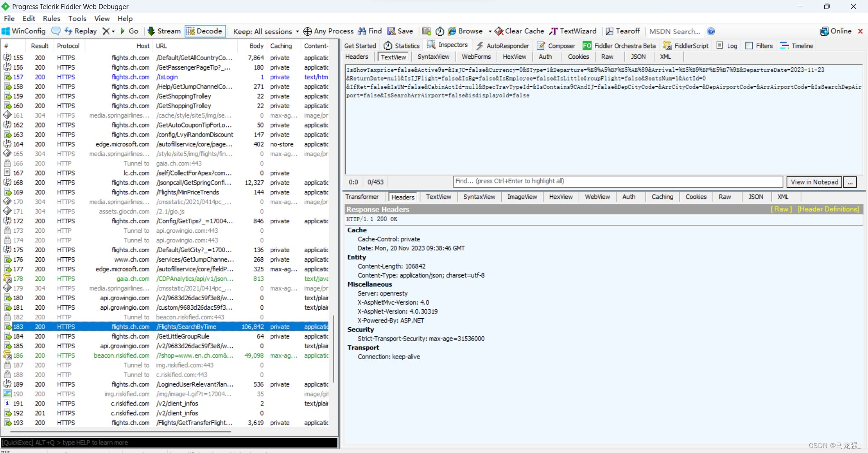Image resolution: width=868 pixels, height=453 pixels.
Task: Open the Composer tab
Action: [x=556, y=46]
